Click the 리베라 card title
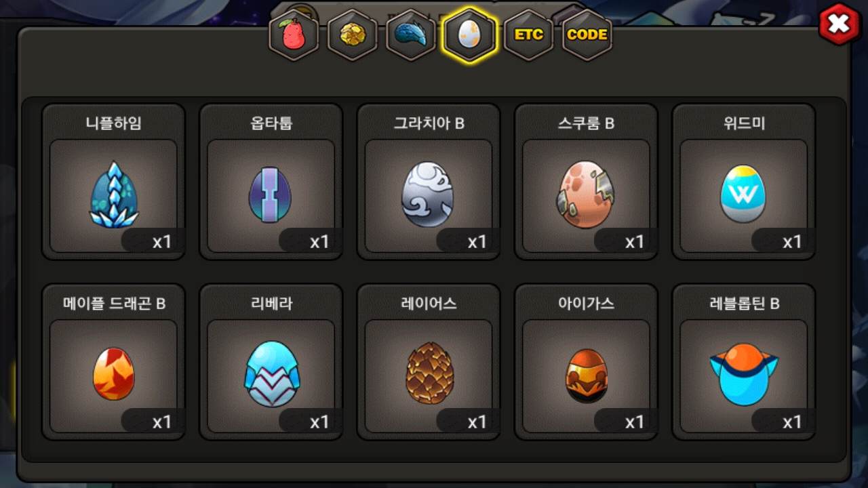Viewport: 868px width, 488px height. [x=271, y=304]
